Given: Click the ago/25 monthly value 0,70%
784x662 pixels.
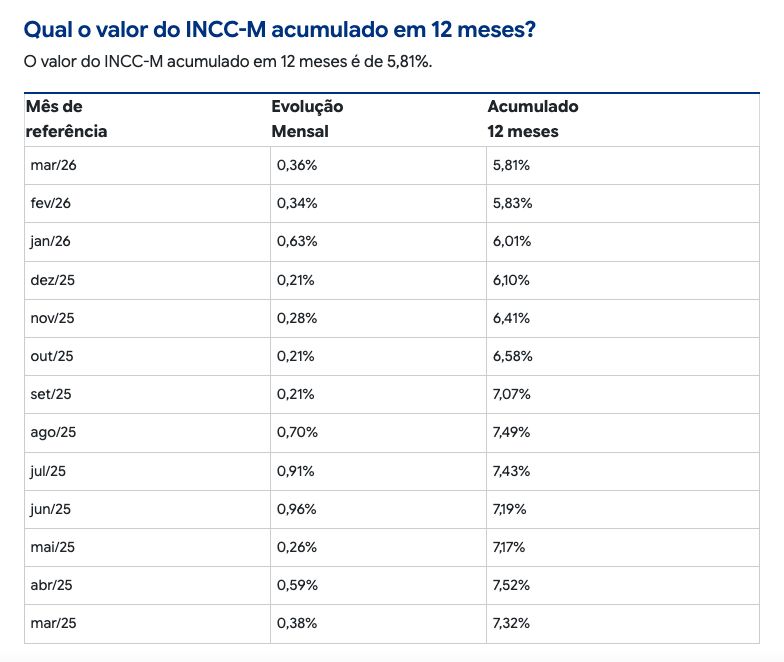Looking at the screenshot, I should click(x=297, y=432).
